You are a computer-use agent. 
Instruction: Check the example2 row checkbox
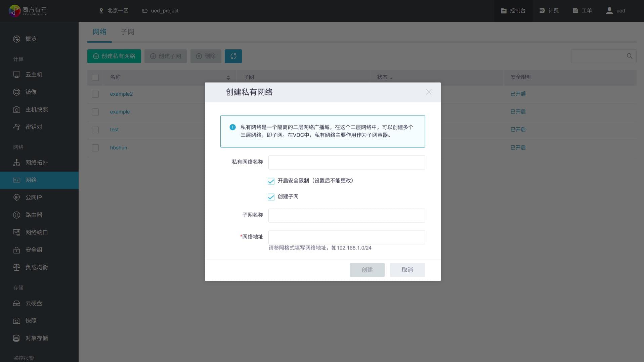click(x=95, y=94)
